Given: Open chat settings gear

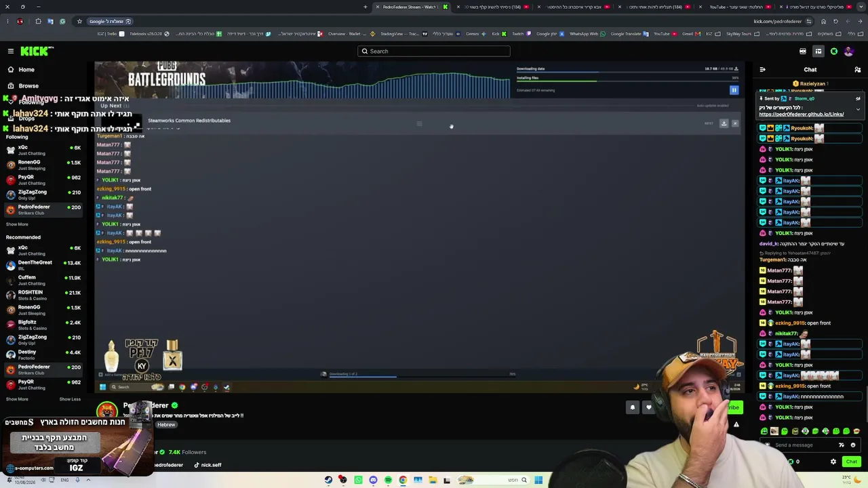Looking at the screenshot, I should [833, 462].
